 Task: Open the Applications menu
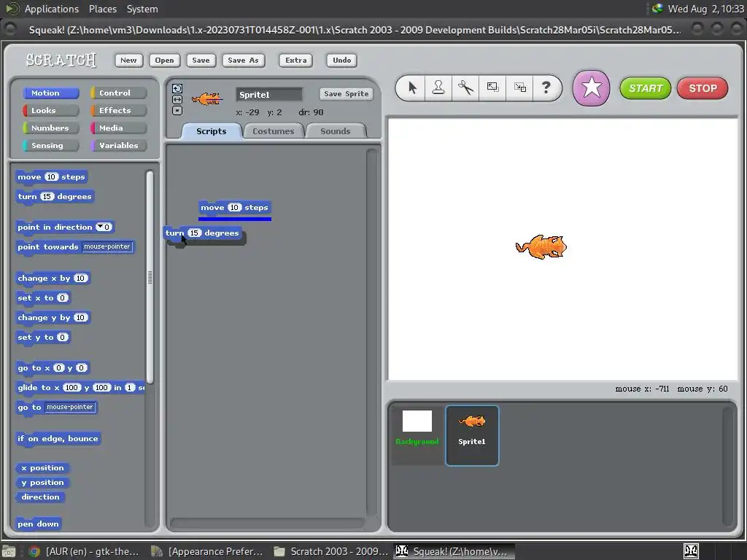pyautogui.click(x=52, y=9)
